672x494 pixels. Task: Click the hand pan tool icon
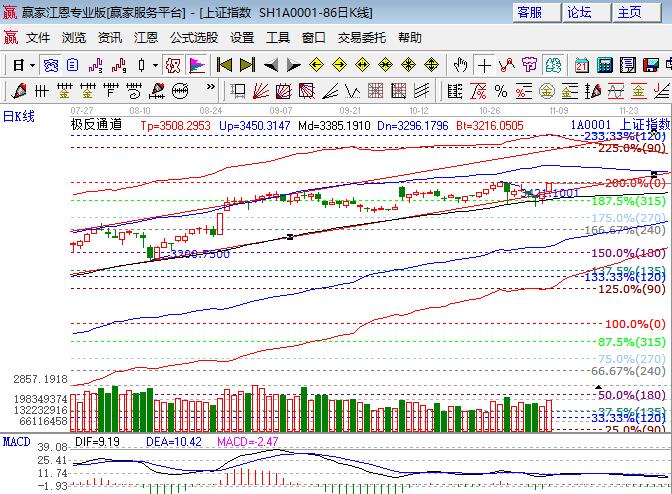[x=460, y=65]
